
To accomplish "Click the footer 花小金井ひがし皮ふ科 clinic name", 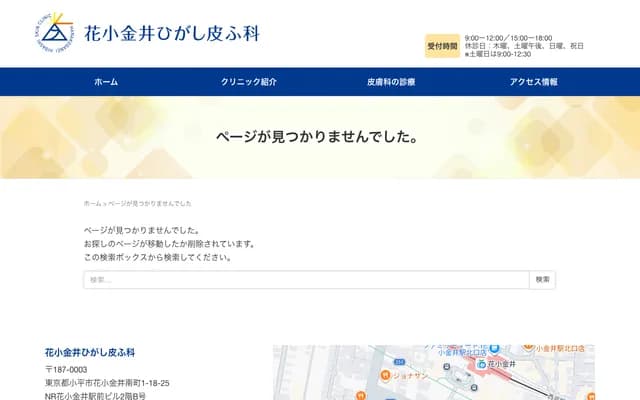I will point(90,353).
